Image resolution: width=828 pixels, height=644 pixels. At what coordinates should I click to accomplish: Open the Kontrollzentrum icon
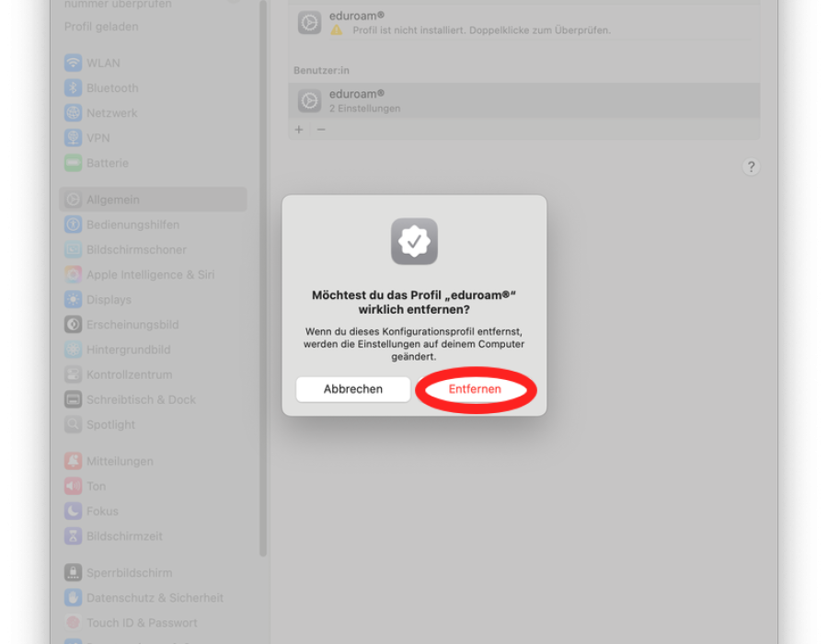point(73,374)
